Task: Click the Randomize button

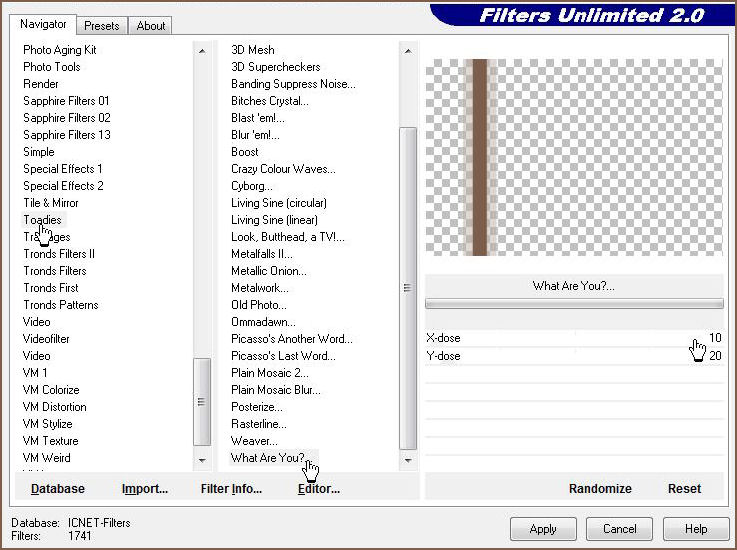Action: pos(600,489)
